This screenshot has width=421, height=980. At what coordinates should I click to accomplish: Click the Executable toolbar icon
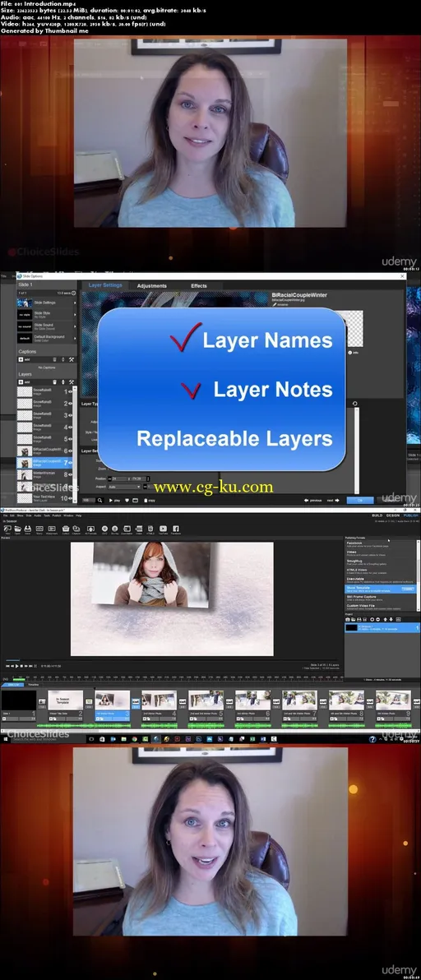tap(127, 529)
